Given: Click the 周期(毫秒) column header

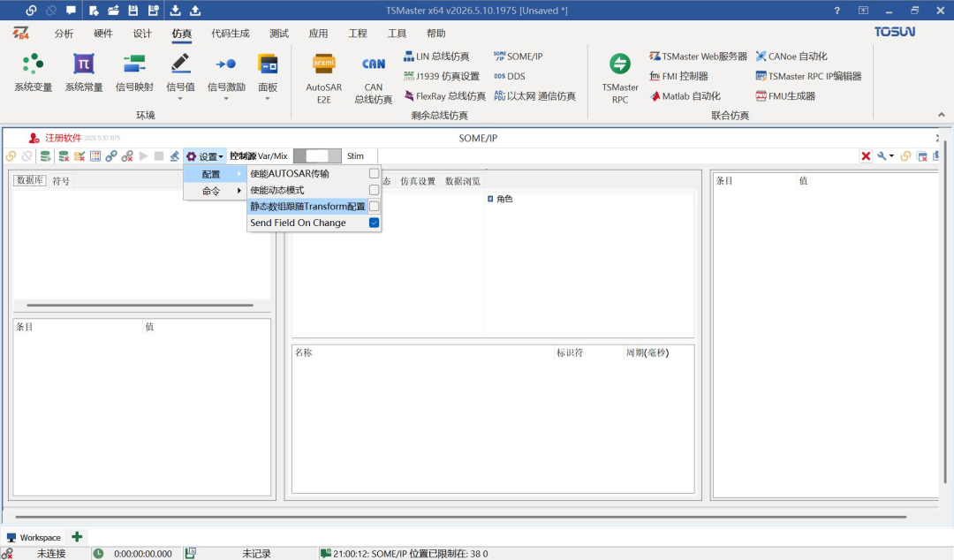Looking at the screenshot, I should click(x=647, y=352).
